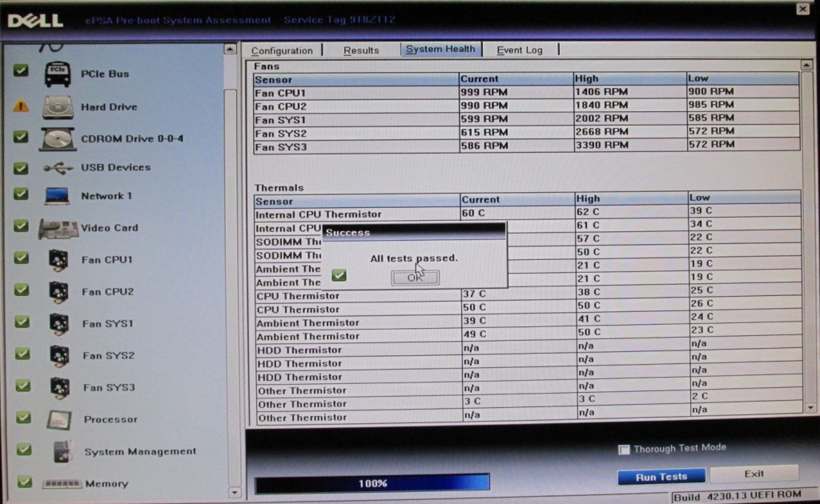Click '3390 RPM' high value cell
Image resolution: width=820 pixels, height=504 pixels.
(x=630, y=145)
